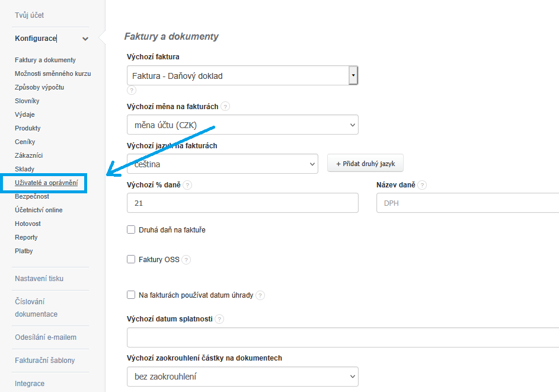Enable Druhá daň na faktuře checkbox
Viewport: 559px width, 392px height.
pyautogui.click(x=131, y=230)
